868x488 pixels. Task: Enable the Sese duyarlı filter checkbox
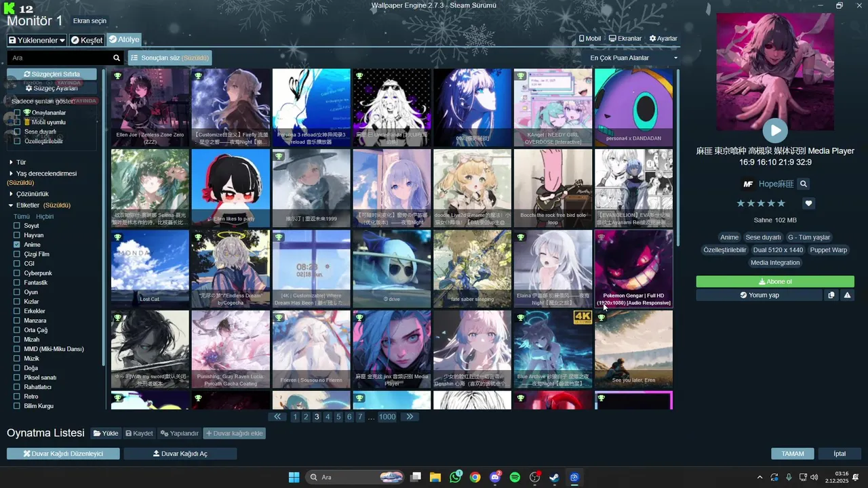coord(18,131)
